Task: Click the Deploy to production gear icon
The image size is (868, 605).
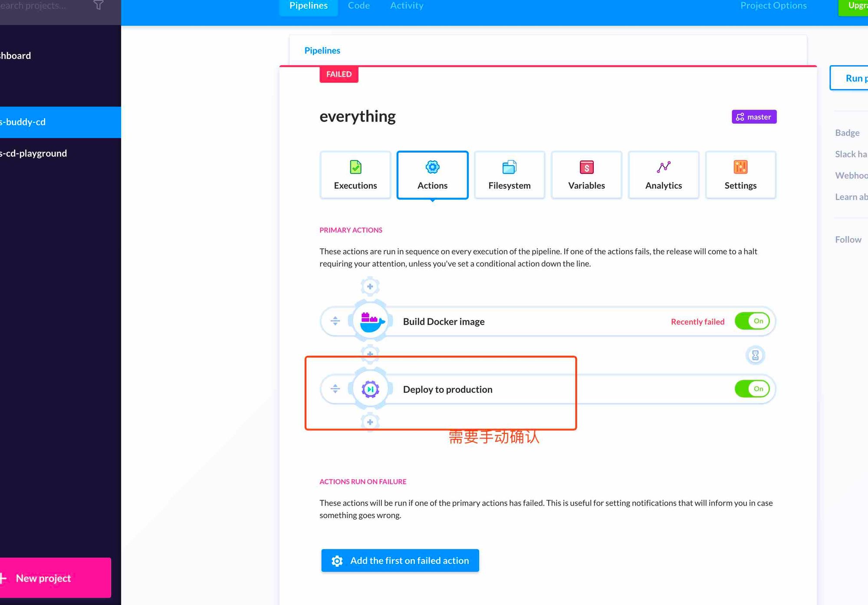Action: (370, 389)
